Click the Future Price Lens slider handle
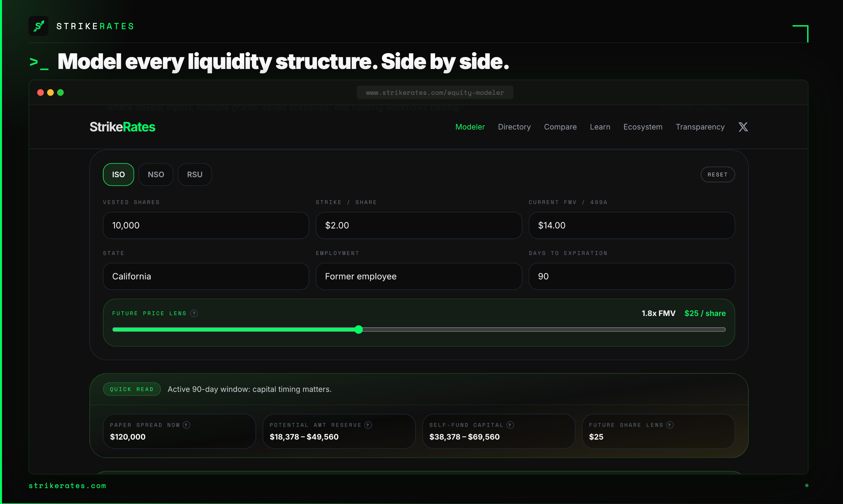 point(358,330)
